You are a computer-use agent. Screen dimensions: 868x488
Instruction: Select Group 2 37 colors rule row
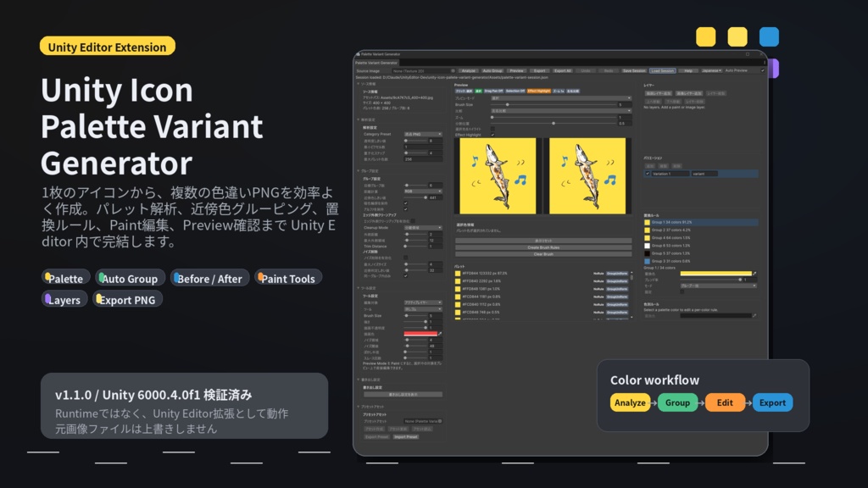tap(701, 230)
